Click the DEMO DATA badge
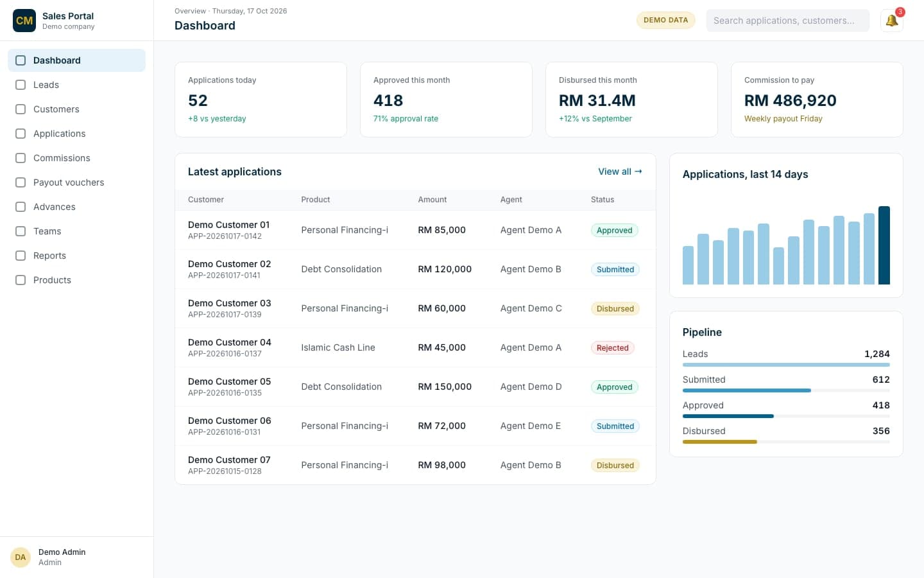 [x=665, y=20]
